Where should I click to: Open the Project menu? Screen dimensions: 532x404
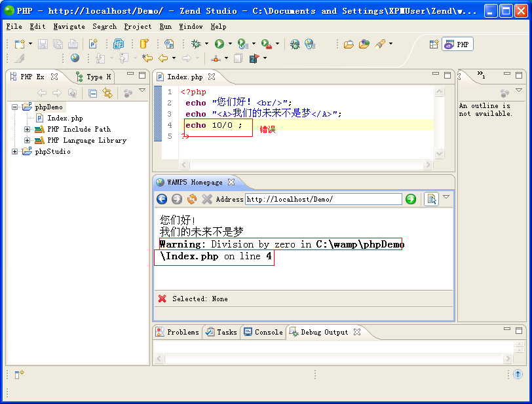(138, 26)
